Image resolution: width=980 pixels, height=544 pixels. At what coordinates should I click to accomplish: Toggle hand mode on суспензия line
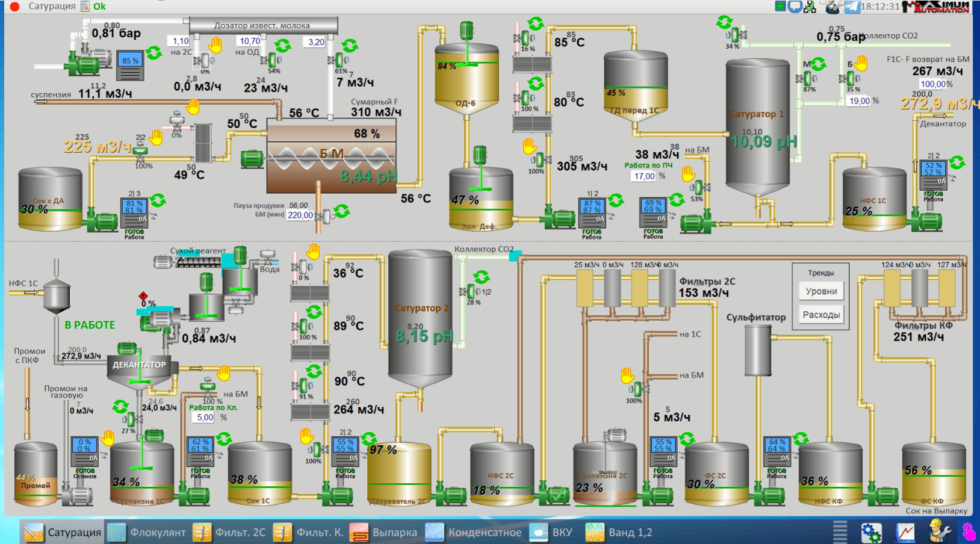193,107
